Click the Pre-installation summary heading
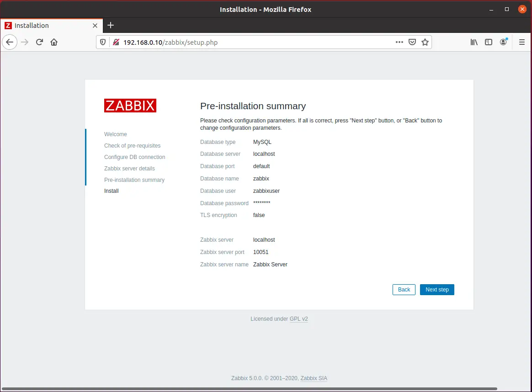Viewport: 532px width, 392px height. (253, 106)
